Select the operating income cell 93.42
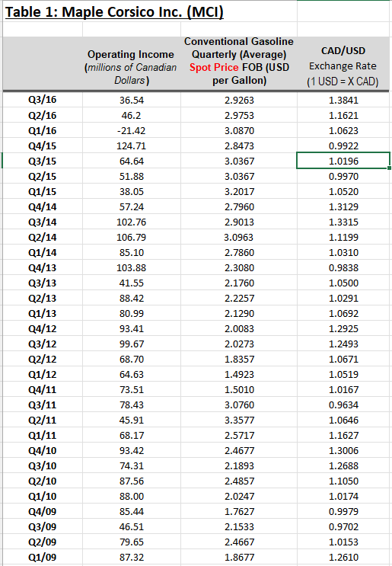 (131, 450)
